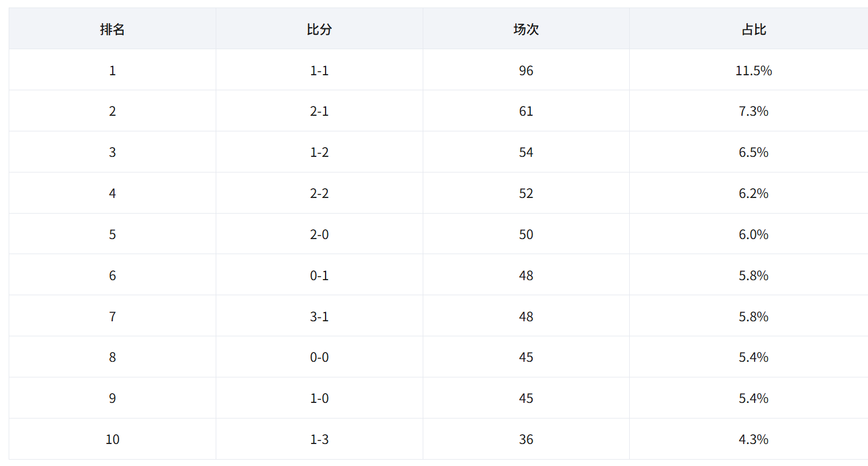Click the 1-3 score cell
Viewport: 868px width, 466px height.
[319, 439]
